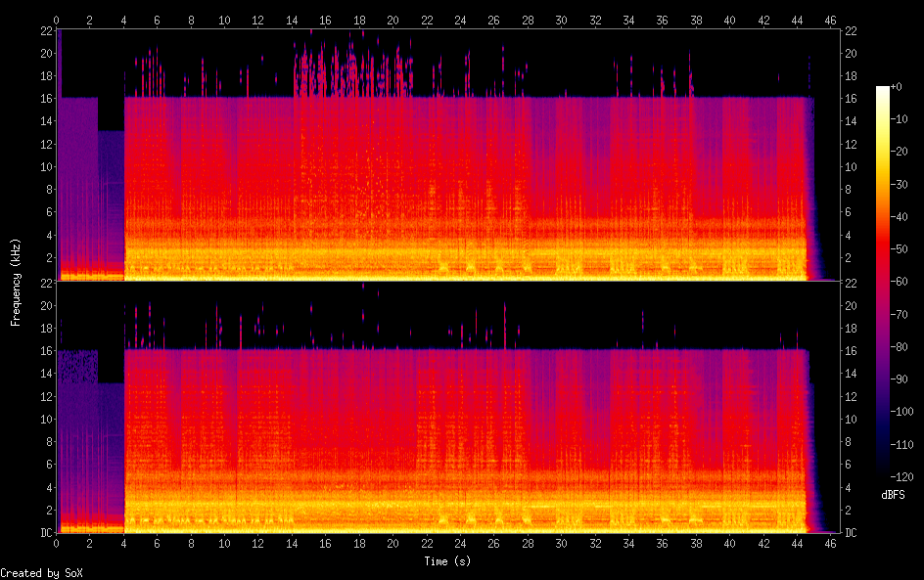Click the "Frequency (kHz)" axis label
Image resolution: width=924 pixels, height=580 pixels.
click(15, 282)
